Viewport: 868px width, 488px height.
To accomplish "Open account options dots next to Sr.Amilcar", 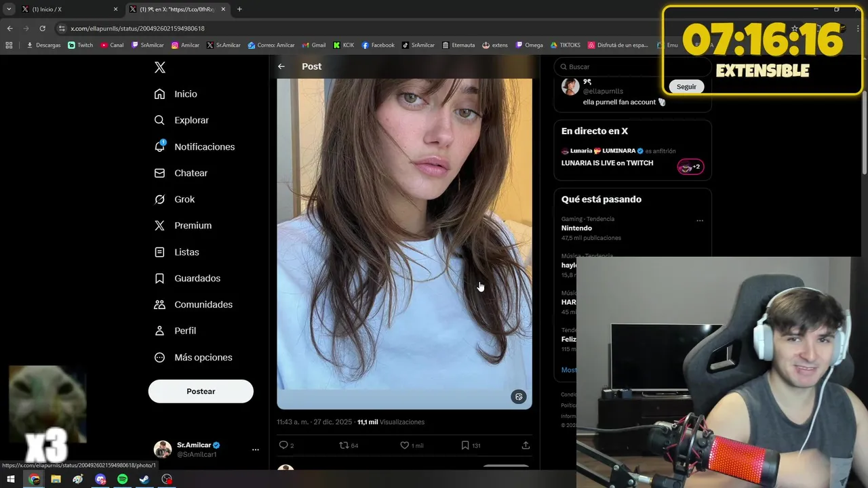I will 256,449.
